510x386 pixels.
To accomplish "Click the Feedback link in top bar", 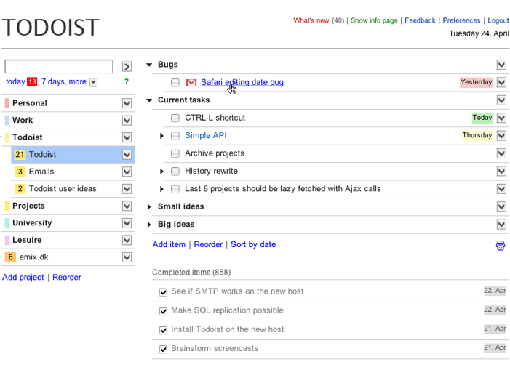I will [420, 21].
